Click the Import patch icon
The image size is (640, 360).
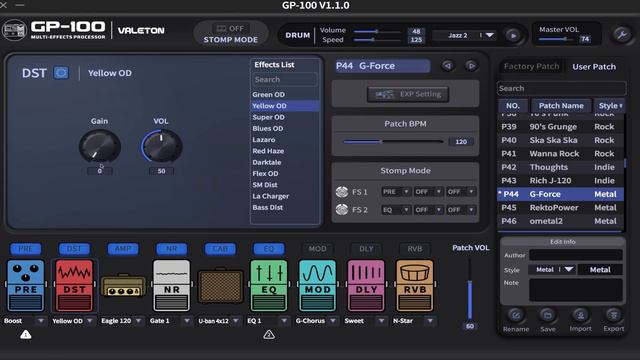point(580,315)
